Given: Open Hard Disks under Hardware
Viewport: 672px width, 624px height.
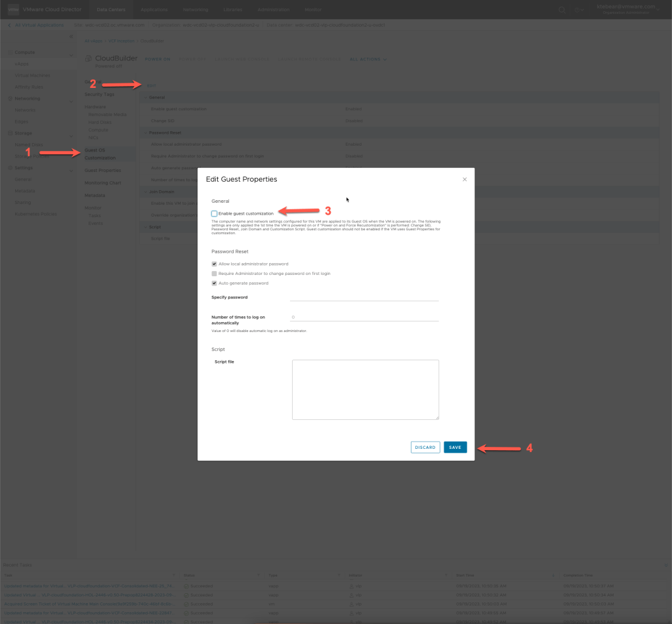Looking at the screenshot, I should pyautogui.click(x=100, y=123).
